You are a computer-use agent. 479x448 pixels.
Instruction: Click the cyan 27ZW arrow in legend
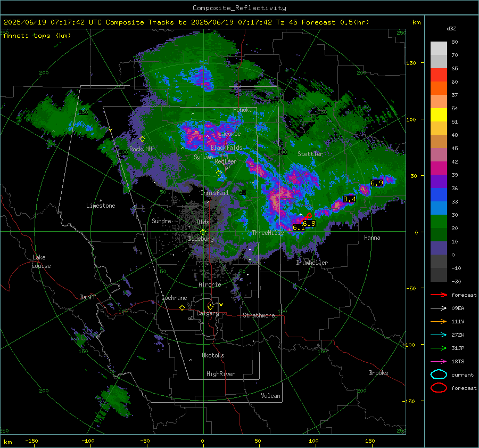coord(439,335)
